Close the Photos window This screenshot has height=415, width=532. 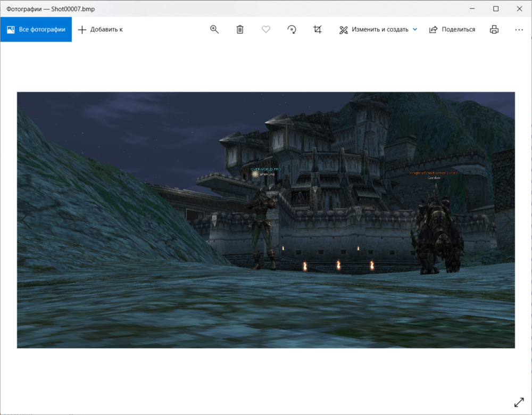[519, 9]
